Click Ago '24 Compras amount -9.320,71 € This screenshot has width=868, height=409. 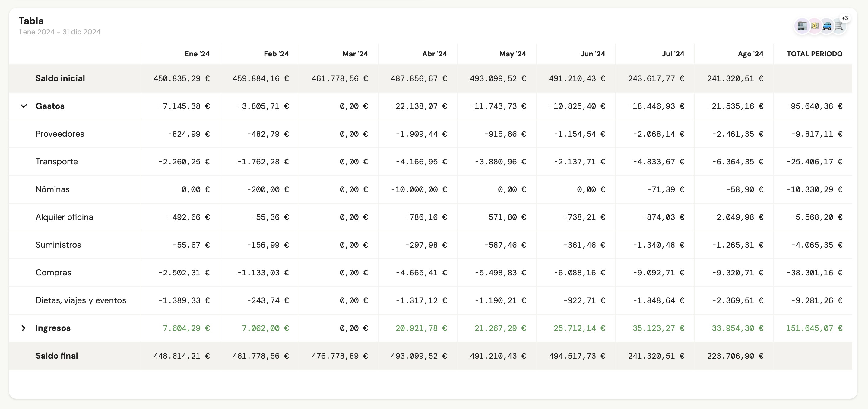click(737, 273)
